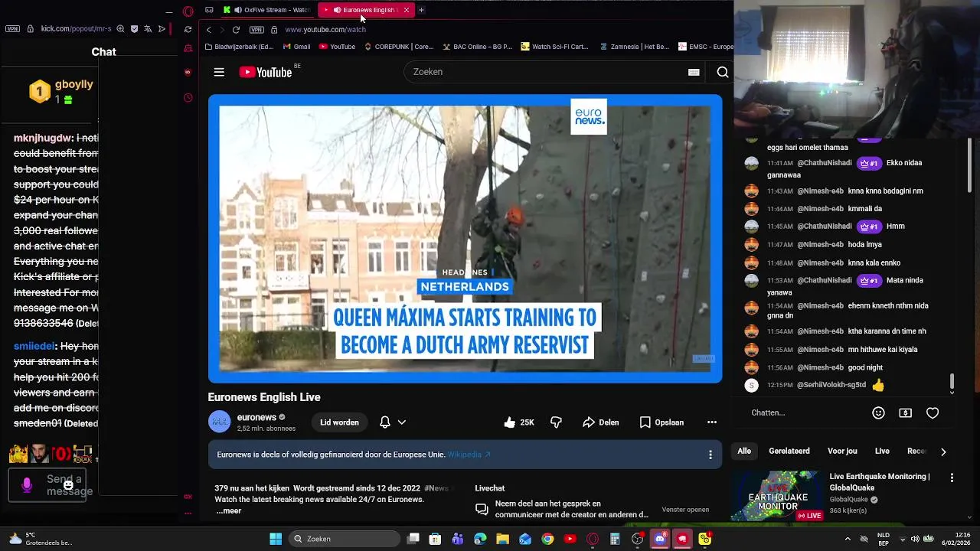Open options for Live Earthquake Monitoring video

[952, 478]
